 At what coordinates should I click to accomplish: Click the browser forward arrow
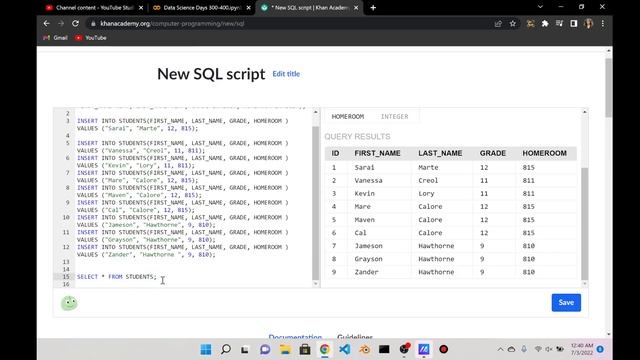61,24
